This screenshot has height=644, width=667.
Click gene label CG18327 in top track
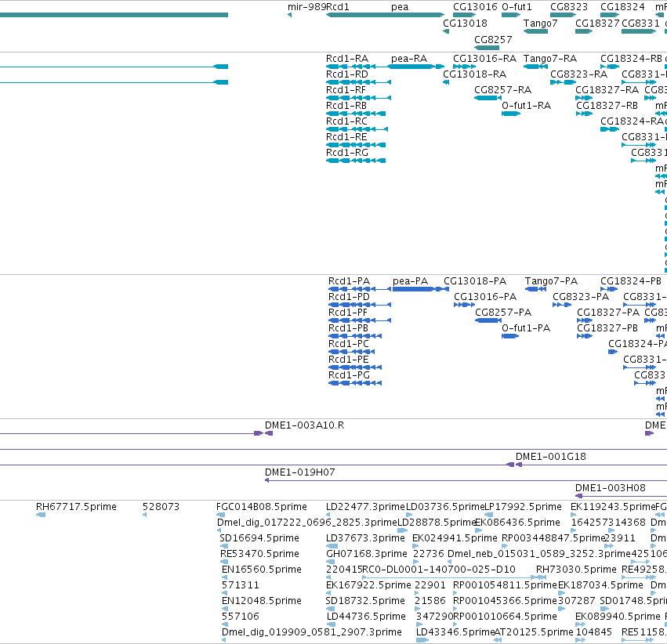[x=597, y=24]
